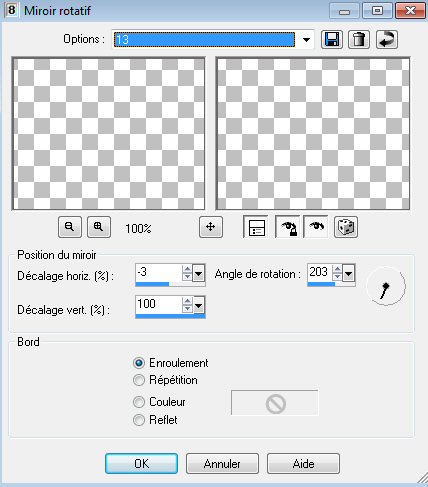Zoom in the preview with the plus magnifier

pyautogui.click(x=99, y=227)
